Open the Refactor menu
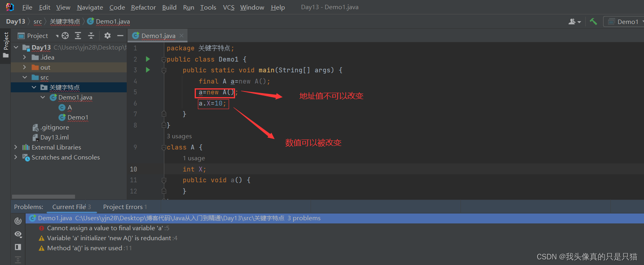 pos(143,7)
